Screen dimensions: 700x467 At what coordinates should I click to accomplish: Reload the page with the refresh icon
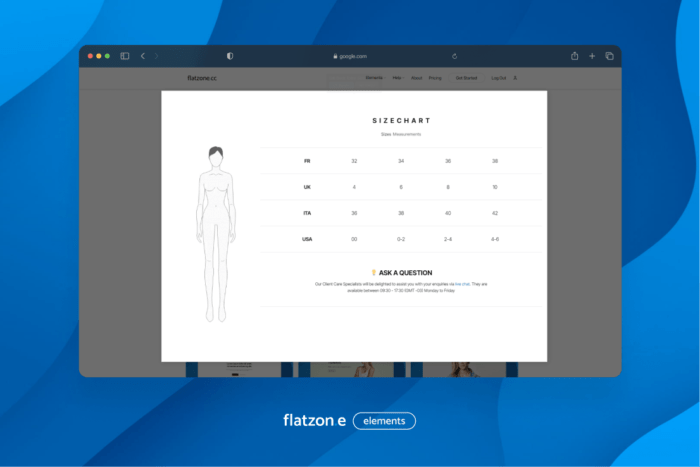point(455,56)
